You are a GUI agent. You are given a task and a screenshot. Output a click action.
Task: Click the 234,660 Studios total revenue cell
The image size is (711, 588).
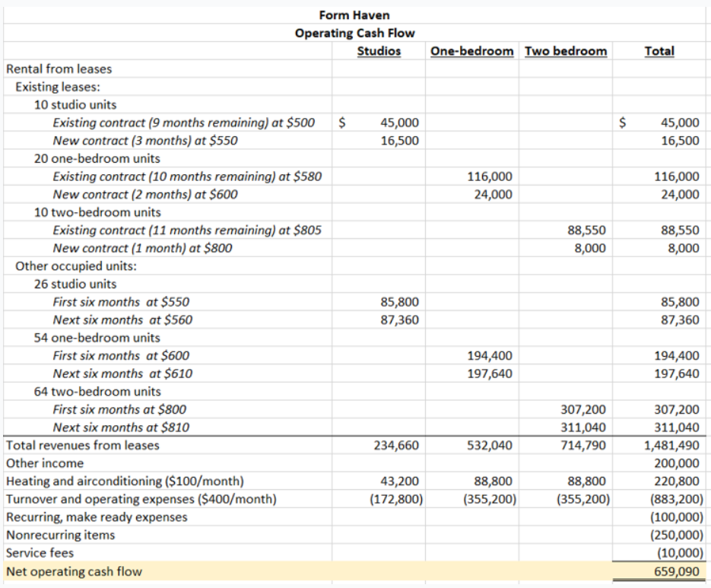tap(397, 445)
